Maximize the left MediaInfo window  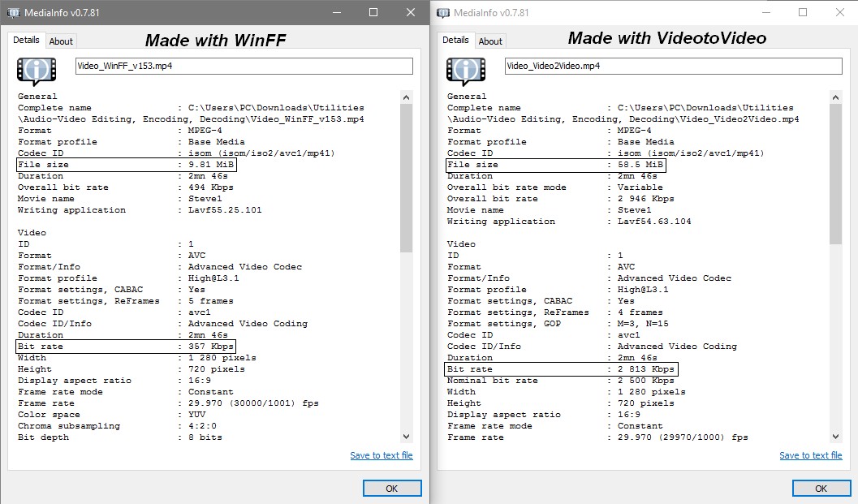(x=373, y=13)
